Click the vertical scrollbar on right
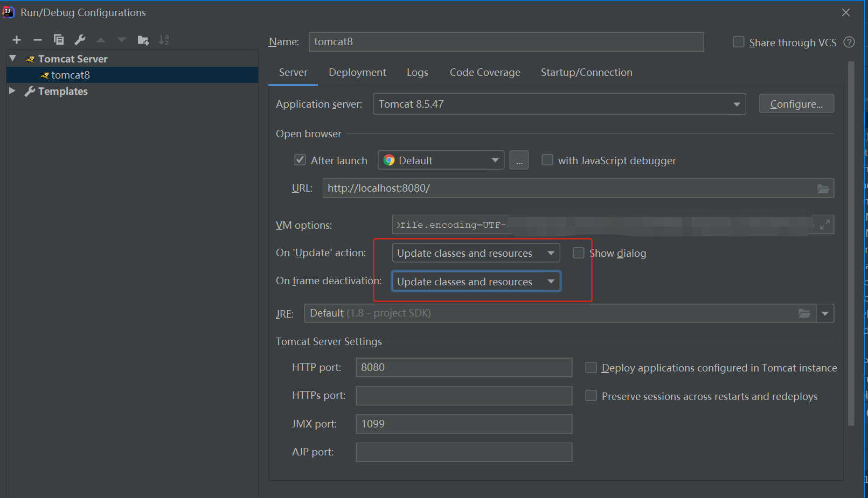The width and height of the screenshot is (868, 498). 851,243
